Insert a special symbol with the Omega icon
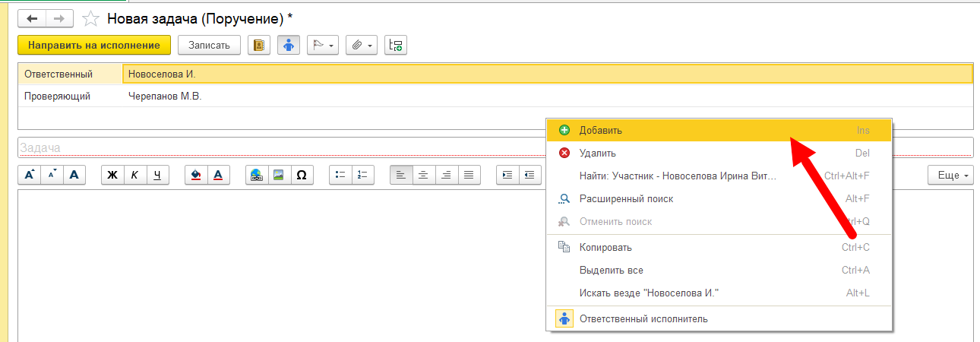This screenshot has width=980, height=342. pyautogui.click(x=302, y=175)
